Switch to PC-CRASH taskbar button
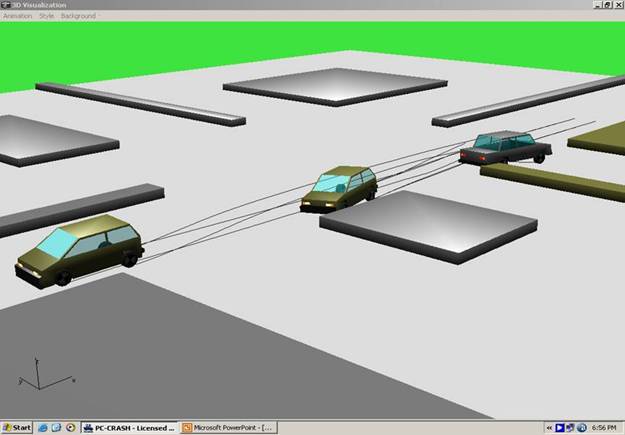Screen dimensions: 625x435 pos(129,428)
